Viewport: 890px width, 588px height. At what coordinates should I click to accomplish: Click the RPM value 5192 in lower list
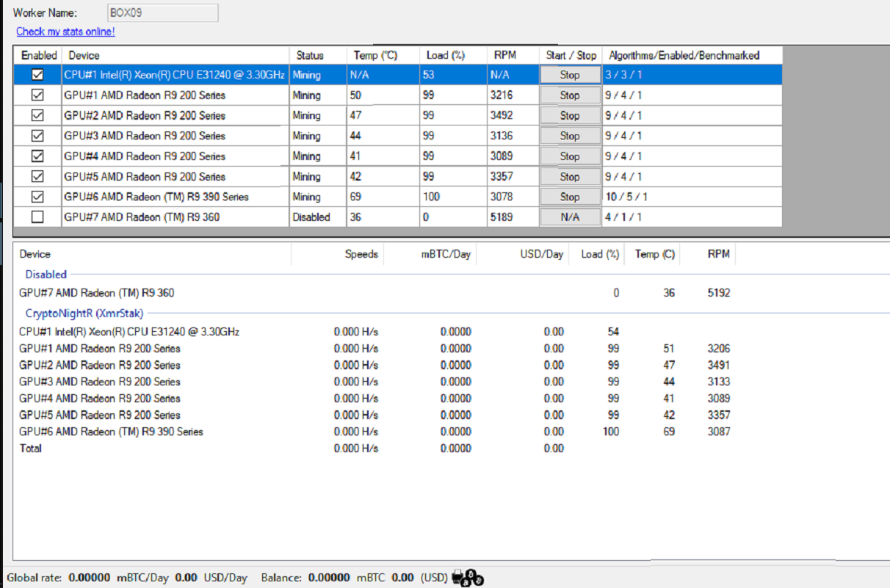tap(719, 293)
